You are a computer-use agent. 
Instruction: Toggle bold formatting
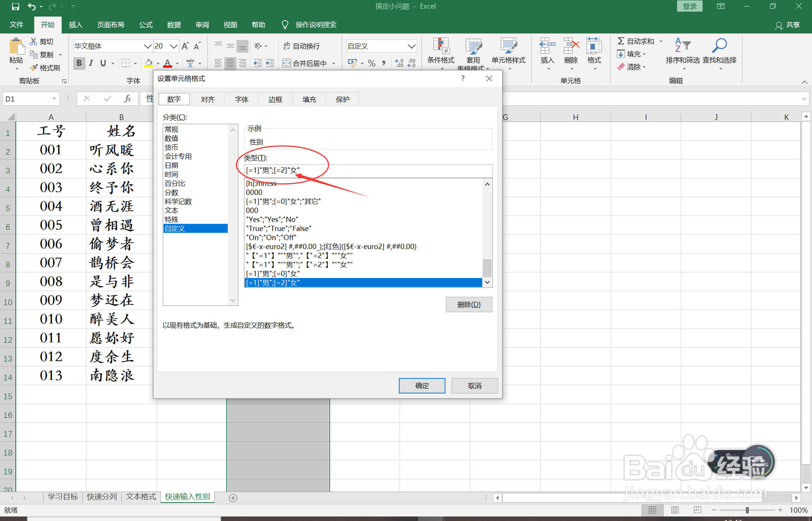[79, 63]
